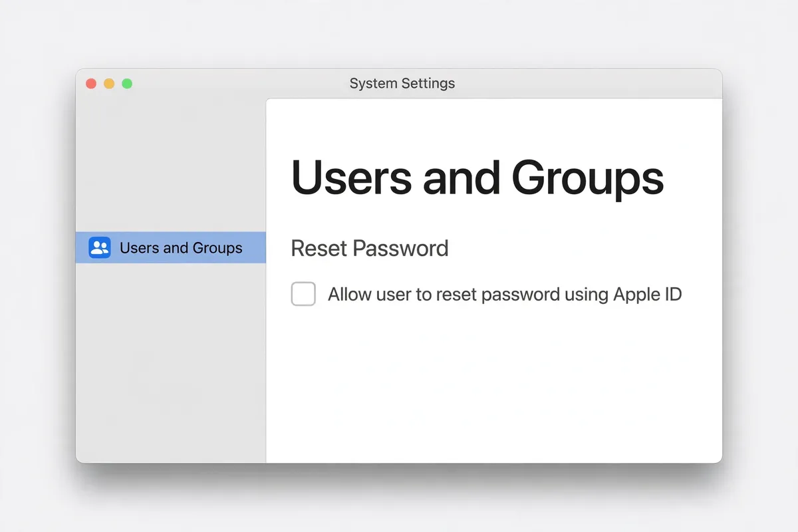
Task: Select the Users and Groups sidebar label
Action: [x=181, y=248]
